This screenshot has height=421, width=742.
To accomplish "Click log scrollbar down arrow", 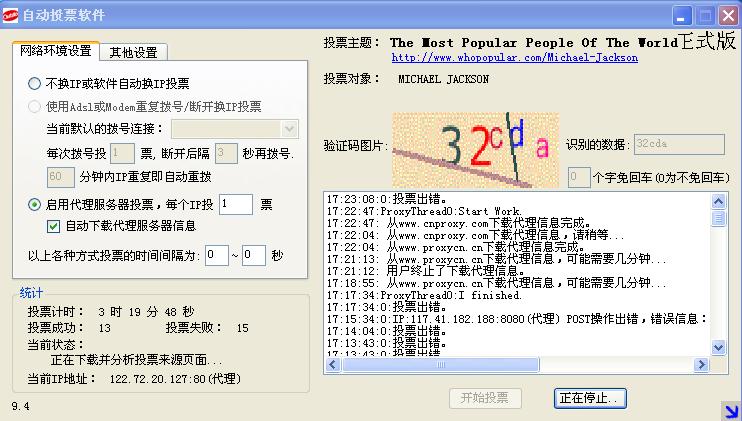I will pyautogui.click(x=718, y=348).
